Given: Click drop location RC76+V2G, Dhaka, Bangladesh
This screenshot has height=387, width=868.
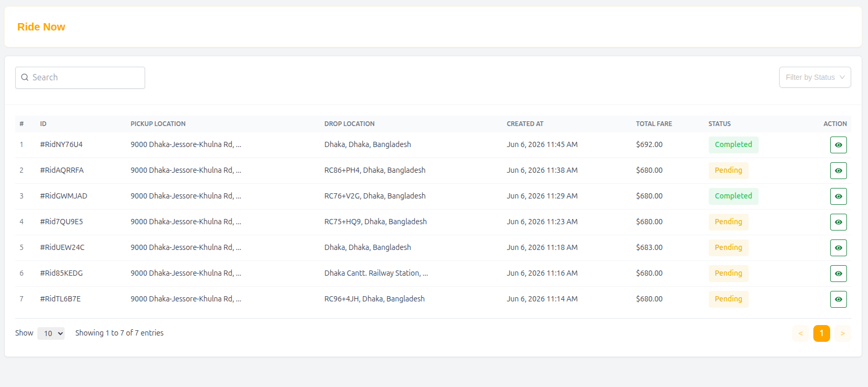Looking at the screenshot, I should tap(375, 196).
